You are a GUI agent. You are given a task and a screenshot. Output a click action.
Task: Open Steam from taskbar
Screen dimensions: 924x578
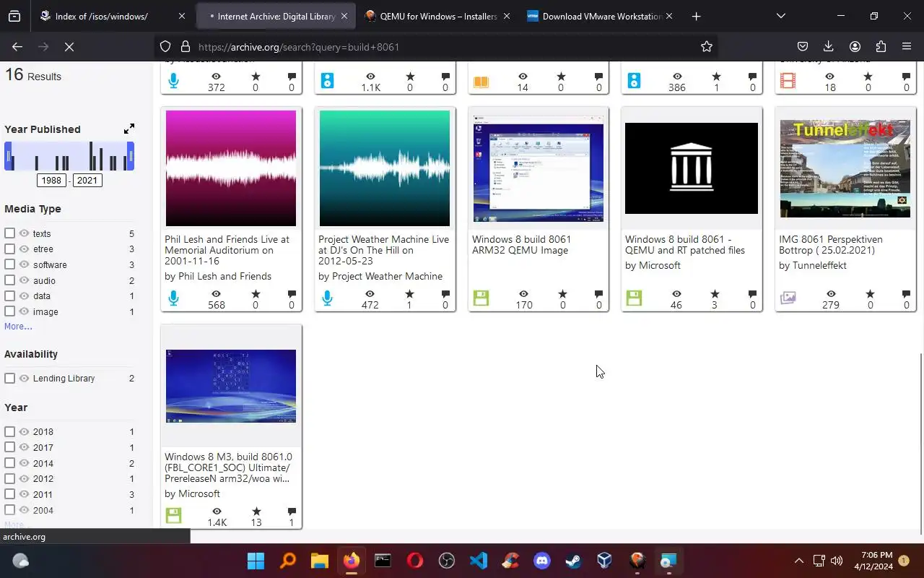coord(573,561)
